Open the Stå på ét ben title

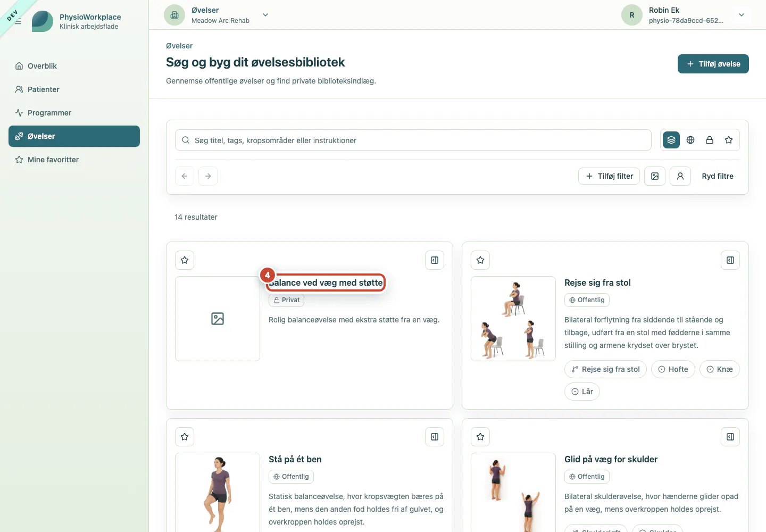tap(295, 459)
